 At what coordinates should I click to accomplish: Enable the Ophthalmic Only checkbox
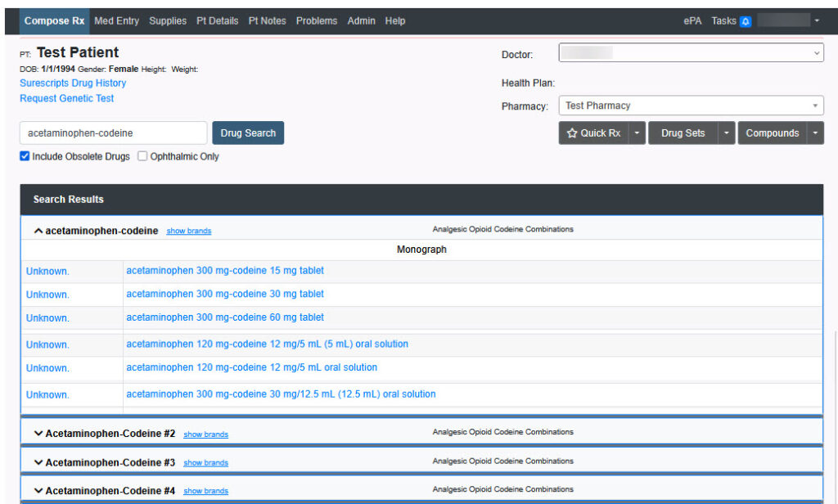[142, 156]
